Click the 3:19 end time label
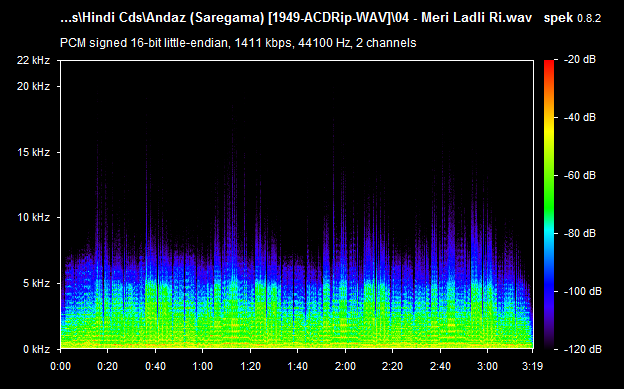624x389 pixels. (x=532, y=366)
